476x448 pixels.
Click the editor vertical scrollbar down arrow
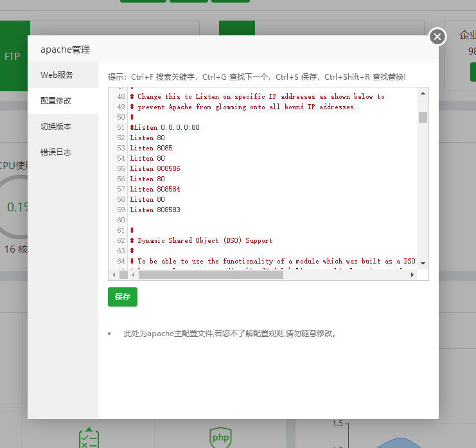coord(423,264)
